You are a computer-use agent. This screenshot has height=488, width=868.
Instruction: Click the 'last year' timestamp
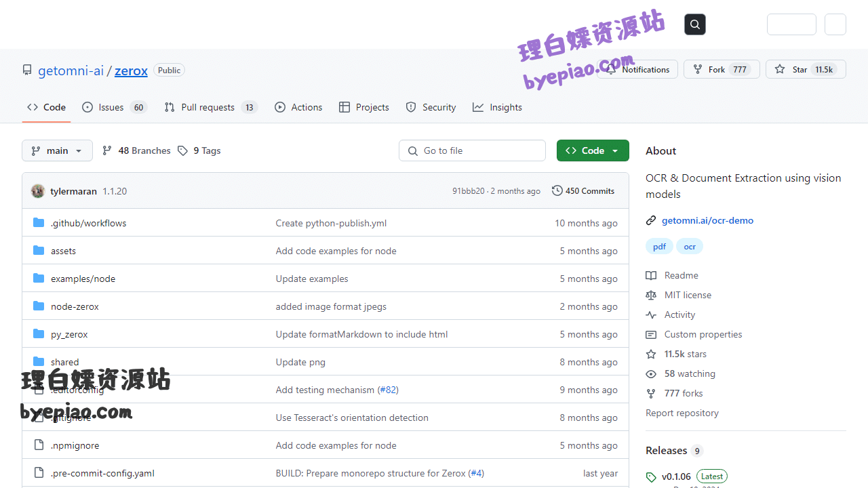[600, 473]
